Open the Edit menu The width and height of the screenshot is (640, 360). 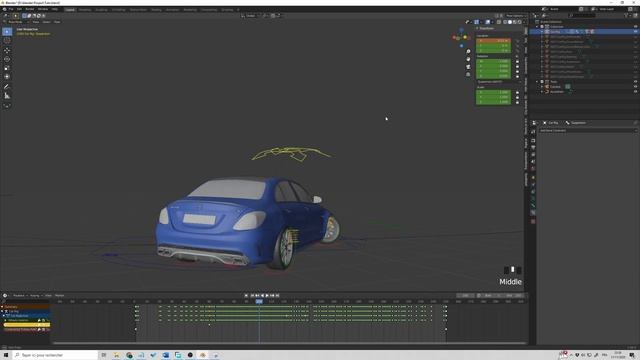pos(19,9)
